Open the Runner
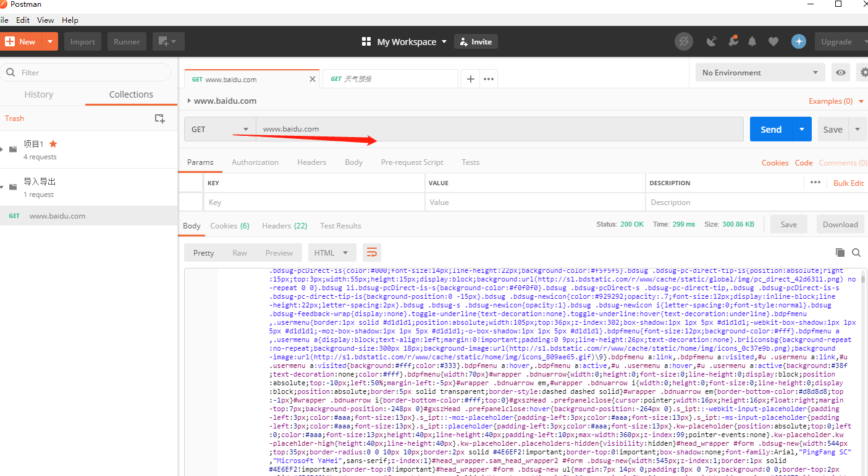The image size is (868, 476). 127,41
